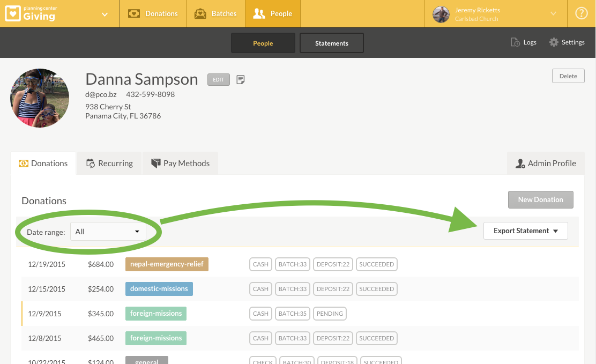This screenshot has width=596, height=364.
Task: Select the nepal-emergency-relief fund label
Action: click(x=168, y=264)
